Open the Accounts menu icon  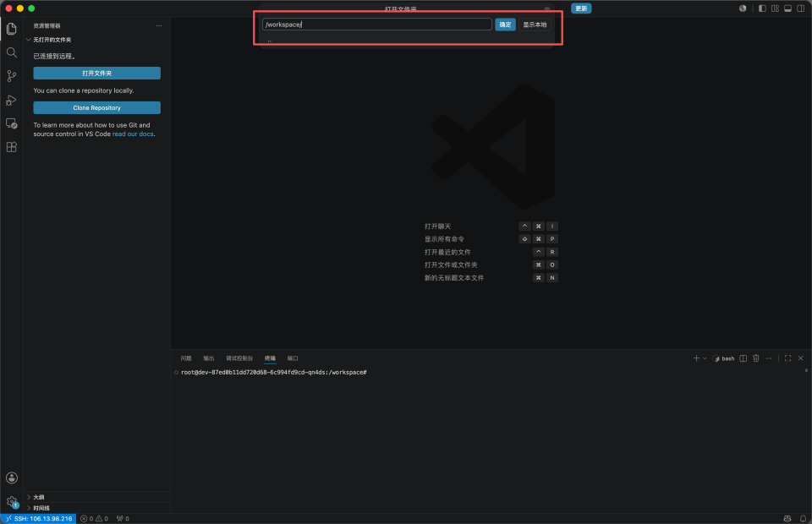tap(11, 478)
